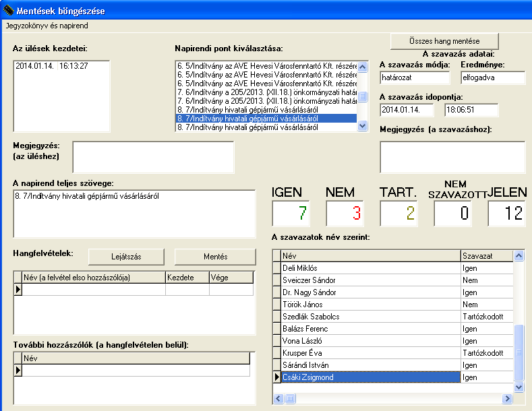
Task: Select highlighted agenda item 8. 7/Indítvány hivatali gépjármű
Action: (266, 119)
